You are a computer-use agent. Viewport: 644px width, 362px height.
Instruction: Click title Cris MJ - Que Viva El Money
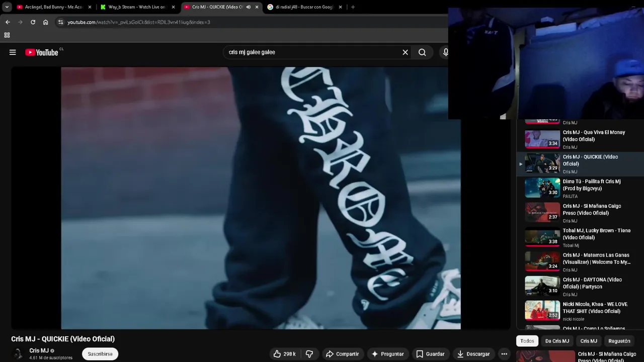pos(594,136)
